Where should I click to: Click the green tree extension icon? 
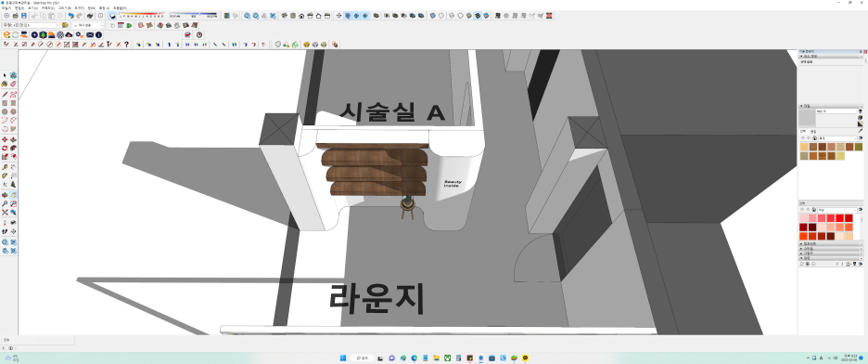43,35
